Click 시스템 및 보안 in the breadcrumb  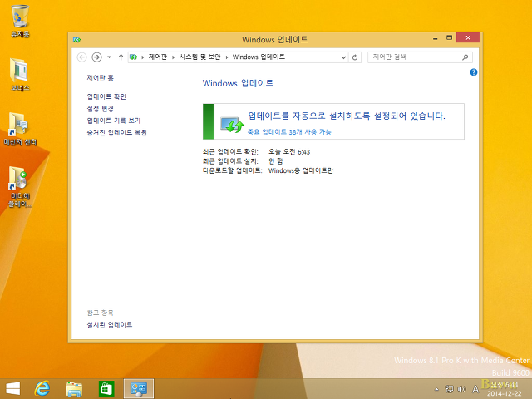[199, 57]
